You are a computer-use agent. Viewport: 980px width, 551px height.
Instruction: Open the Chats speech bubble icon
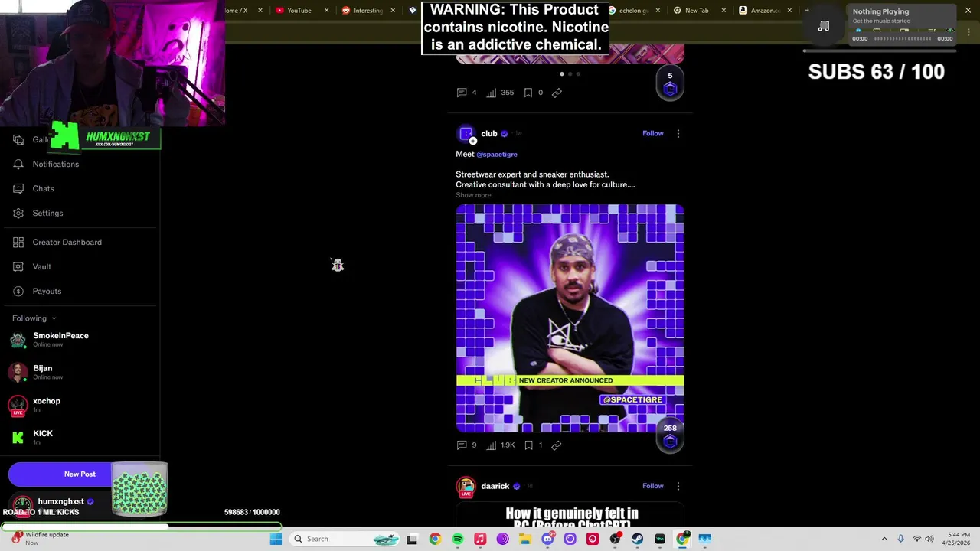(18, 188)
